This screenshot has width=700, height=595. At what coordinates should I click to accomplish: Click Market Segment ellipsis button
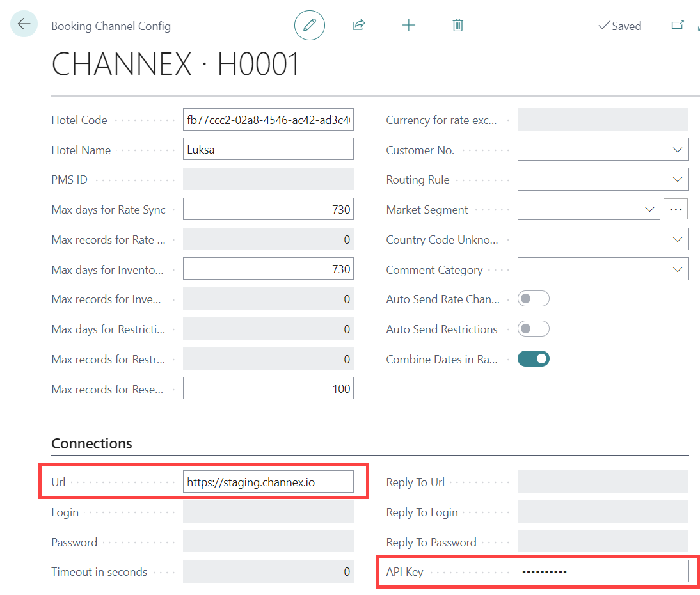coord(676,209)
